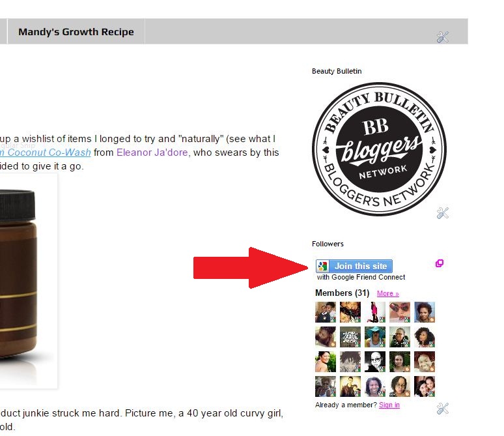Click wrench icon beside Already a member
The width and height of the screenshot is (504, 436).
[x=442, y=409]
